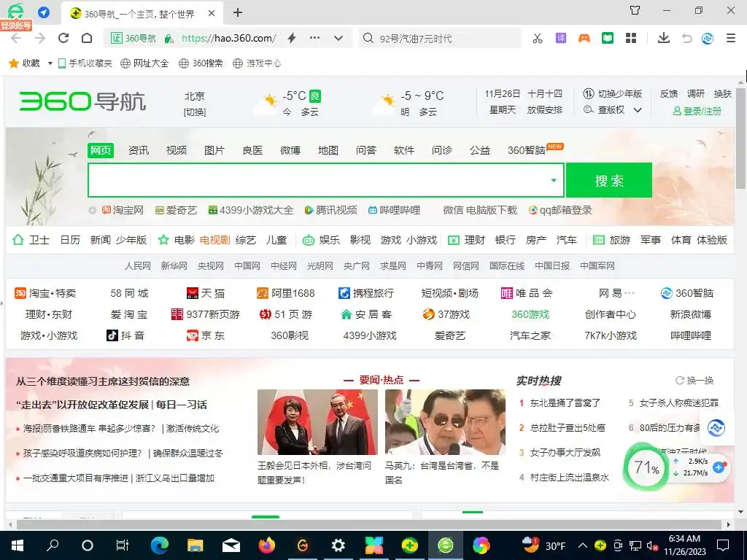Click the floating 360智脑 side icon
Viewport: 747px width, 560px height.
point(716,428)
